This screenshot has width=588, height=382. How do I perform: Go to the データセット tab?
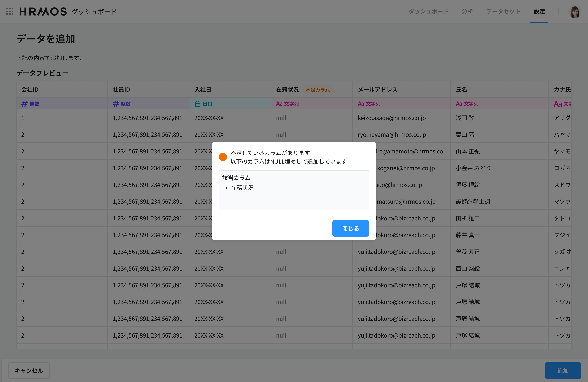503,11
